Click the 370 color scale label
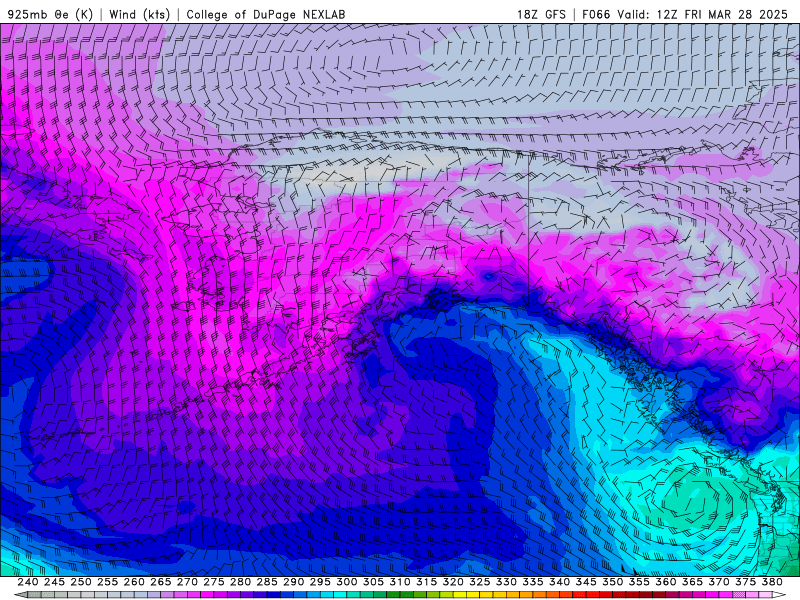 (719, 582)
